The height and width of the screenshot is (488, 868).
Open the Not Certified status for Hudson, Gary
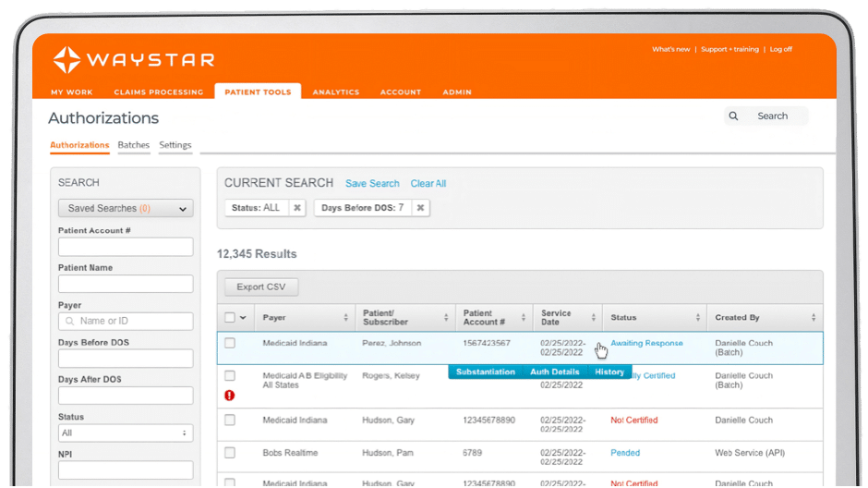tap(633, 421)
